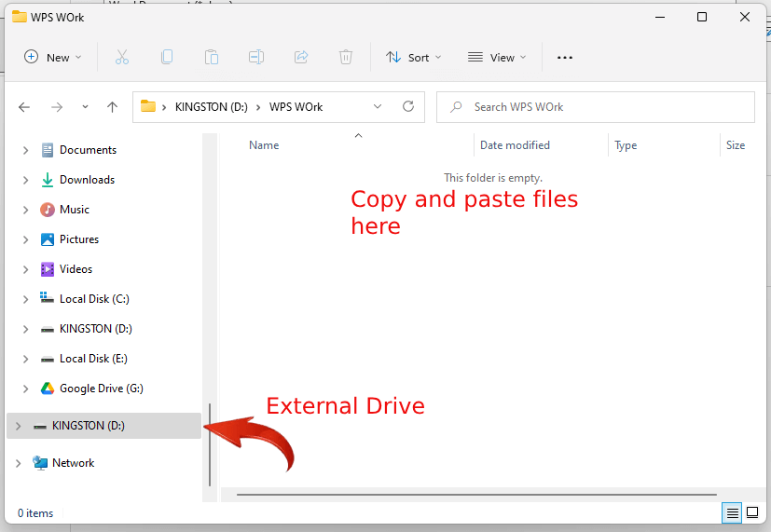
Task: Click the Copy icon in toolbar
Action: pos(167,58)
